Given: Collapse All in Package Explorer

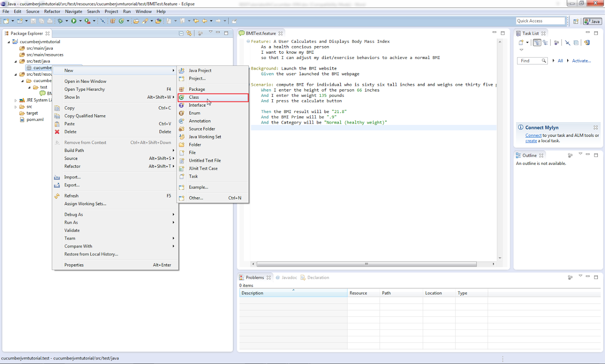Looking at the screenshot, I should click(181, 33).
